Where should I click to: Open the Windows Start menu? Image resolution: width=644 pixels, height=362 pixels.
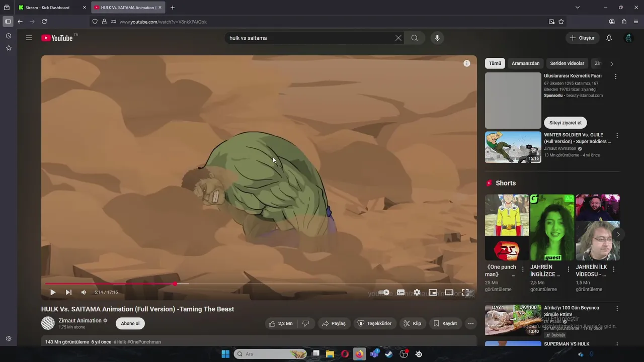point(225,354)
